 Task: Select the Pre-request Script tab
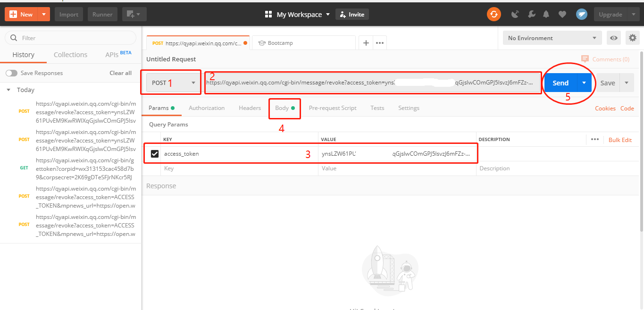[333, 108]
